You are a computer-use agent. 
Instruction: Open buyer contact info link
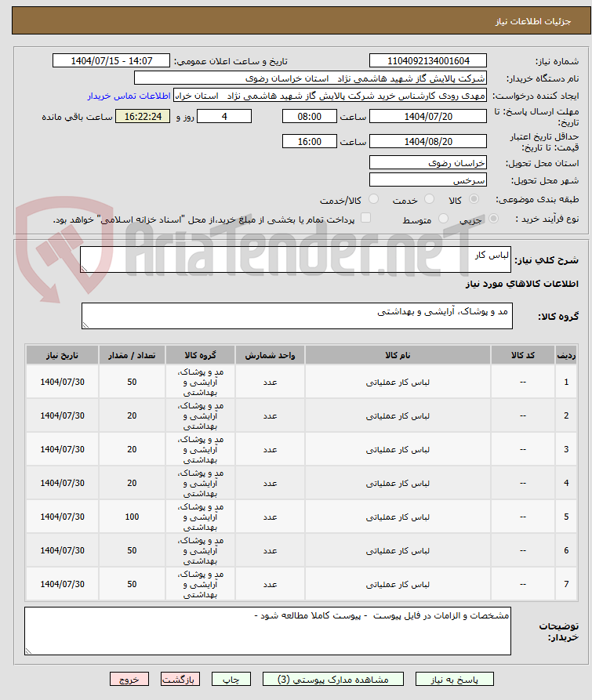[129, 96]
